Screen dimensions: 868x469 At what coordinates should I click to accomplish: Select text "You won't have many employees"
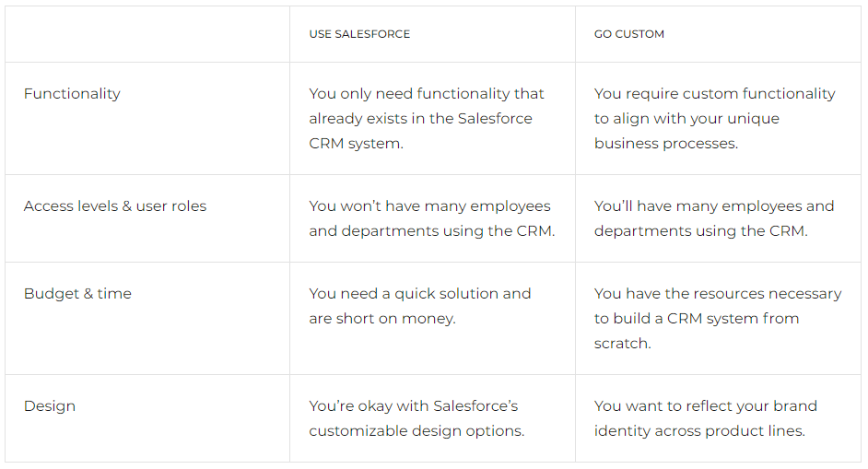[x=429, y=206]
